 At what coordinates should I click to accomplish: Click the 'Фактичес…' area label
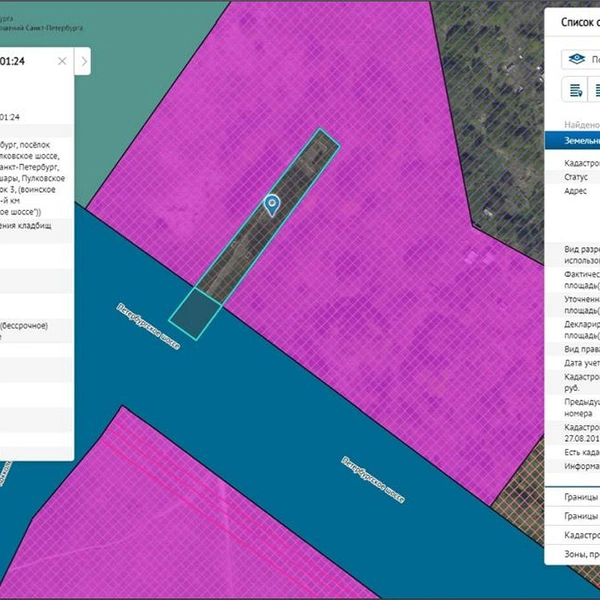click(582, 280)
